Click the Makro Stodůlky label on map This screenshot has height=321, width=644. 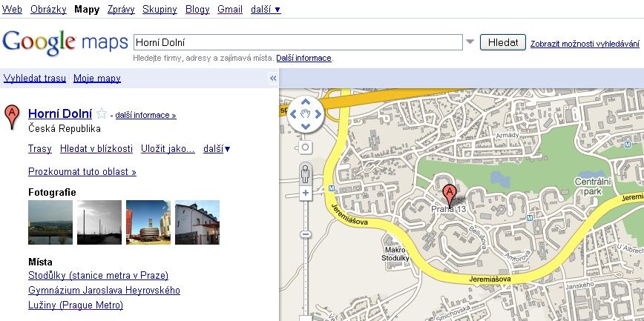click(395, 254)
